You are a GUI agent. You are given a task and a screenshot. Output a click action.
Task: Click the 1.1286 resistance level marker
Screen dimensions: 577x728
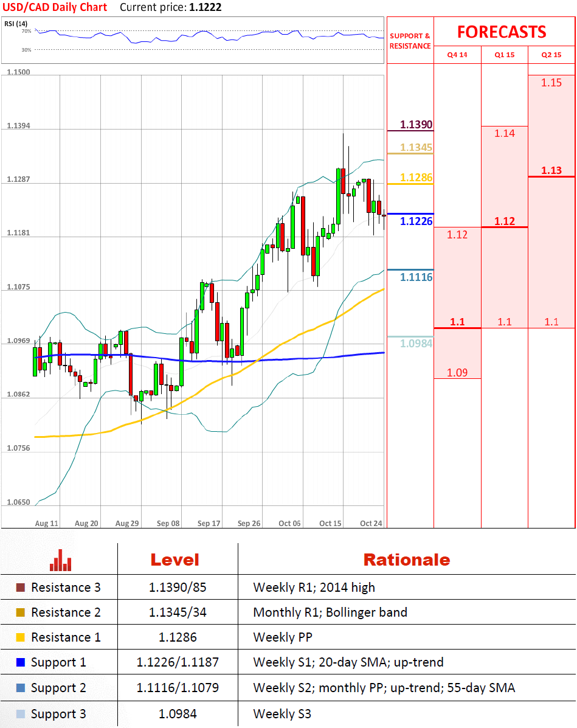pyautogui.click(x=416, y=178)
